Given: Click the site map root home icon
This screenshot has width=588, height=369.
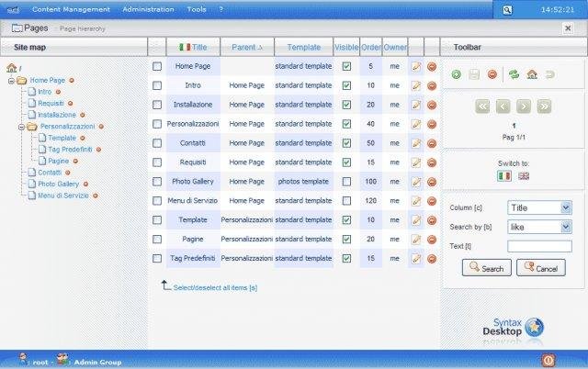Looking at the screenshot, I should click(11, 68).
